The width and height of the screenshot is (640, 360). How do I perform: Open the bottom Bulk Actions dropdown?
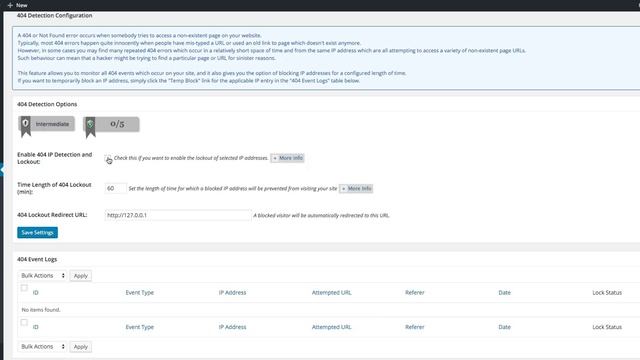click(42, 347)
